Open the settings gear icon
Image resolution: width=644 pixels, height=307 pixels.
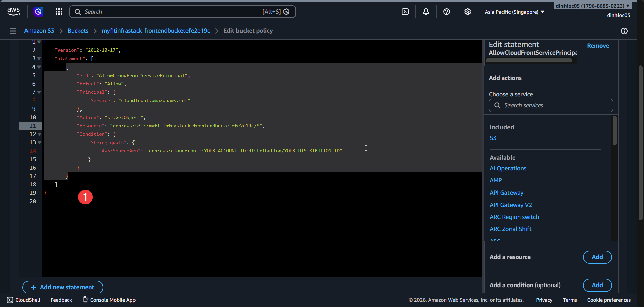pos(468,12)
